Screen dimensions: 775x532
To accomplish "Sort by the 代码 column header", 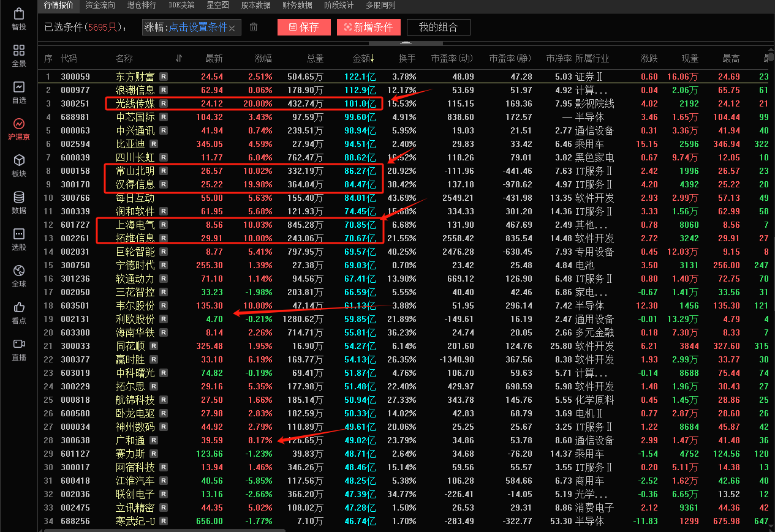I will coord(69,58).
